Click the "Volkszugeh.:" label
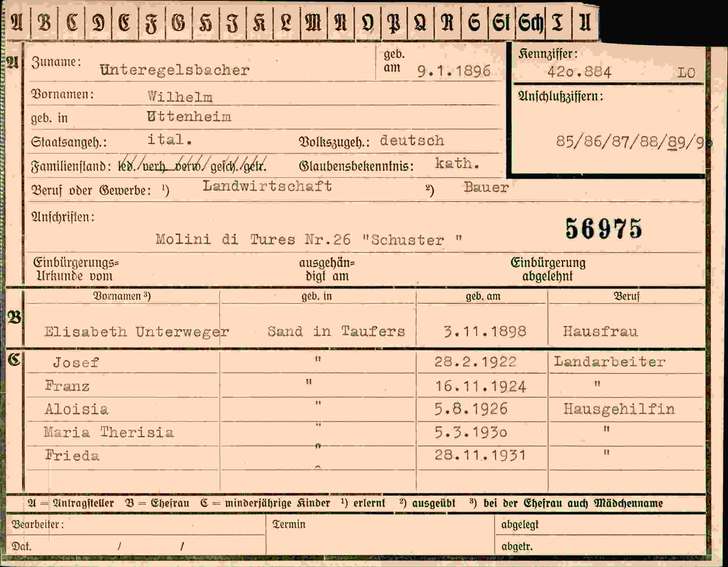 tap(334, 142)
